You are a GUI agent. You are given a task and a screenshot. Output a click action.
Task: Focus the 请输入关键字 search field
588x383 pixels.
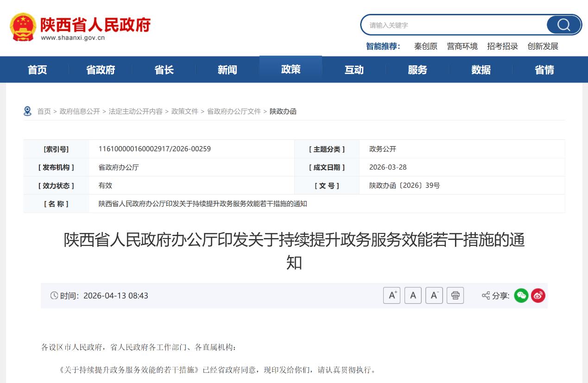tap(453, 25)
